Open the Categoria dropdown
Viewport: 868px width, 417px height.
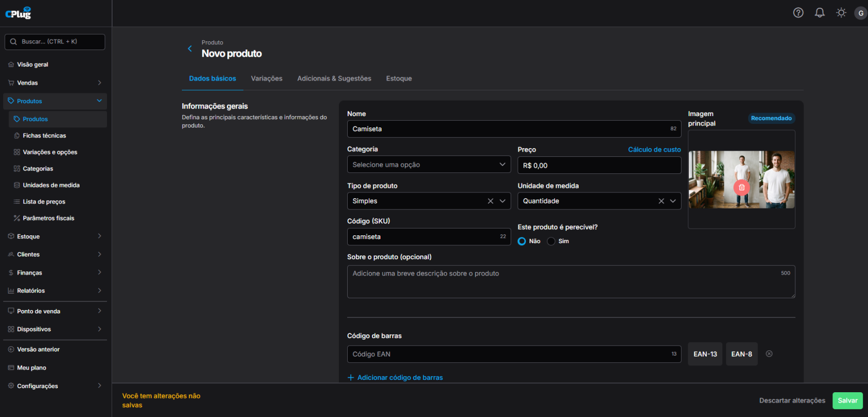(x=429, y=165)
